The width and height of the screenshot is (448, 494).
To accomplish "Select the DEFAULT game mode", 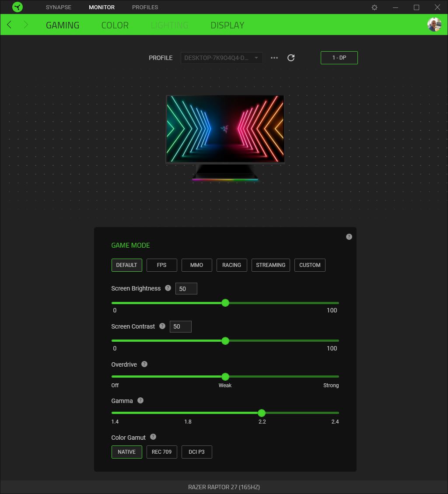I will (x=126, y=265).
